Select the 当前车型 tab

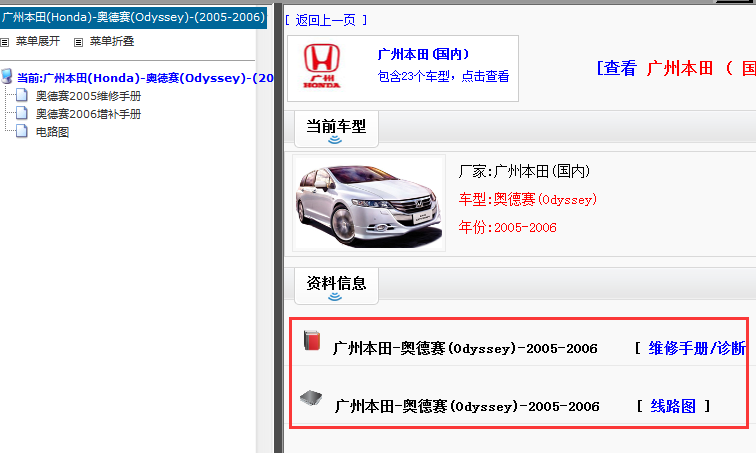pos(336,129)
